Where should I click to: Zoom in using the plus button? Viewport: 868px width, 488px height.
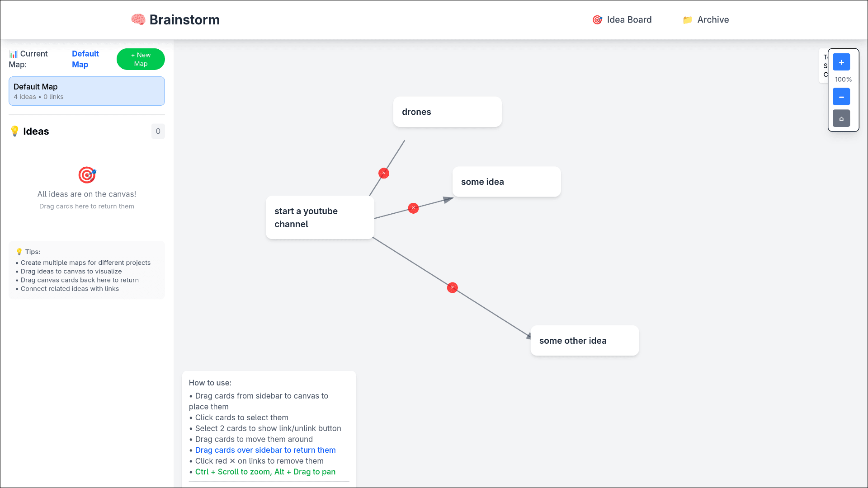click(841, 62)
